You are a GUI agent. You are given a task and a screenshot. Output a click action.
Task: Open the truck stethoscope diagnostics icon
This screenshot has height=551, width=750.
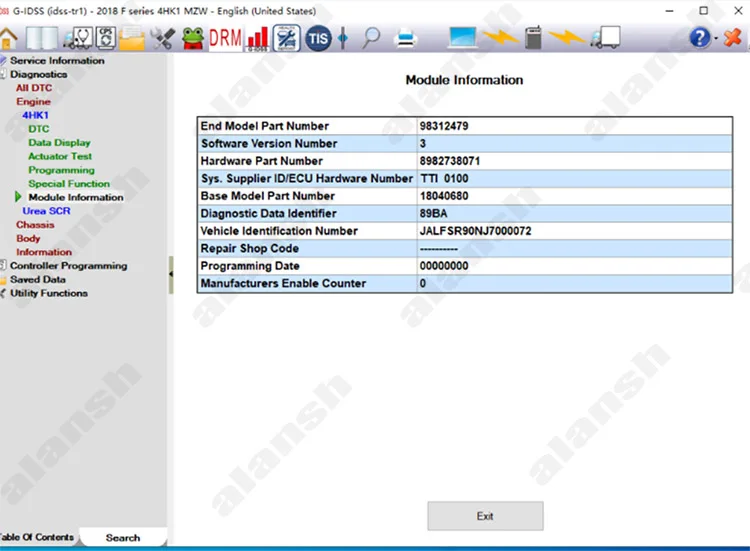click(78, 38)
